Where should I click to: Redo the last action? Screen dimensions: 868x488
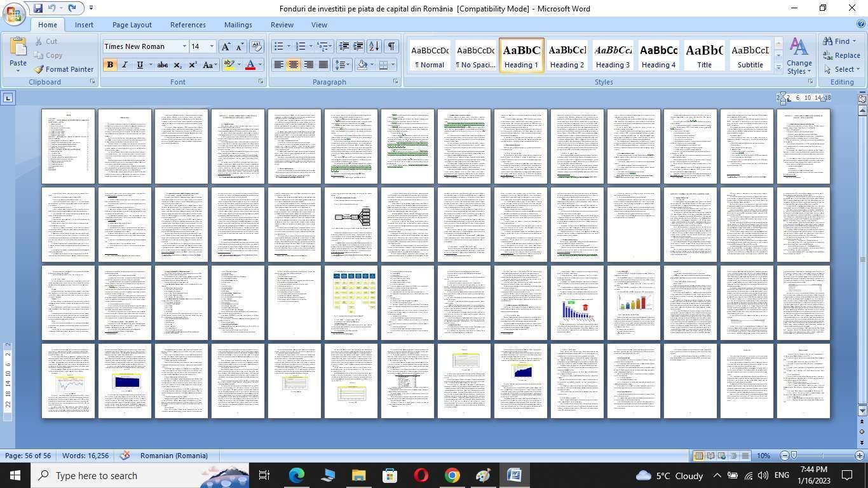pos(72,8)
